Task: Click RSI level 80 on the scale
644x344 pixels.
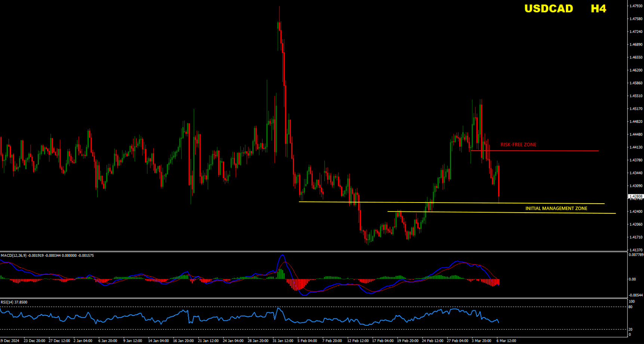Action: click(x=631, y=307)
